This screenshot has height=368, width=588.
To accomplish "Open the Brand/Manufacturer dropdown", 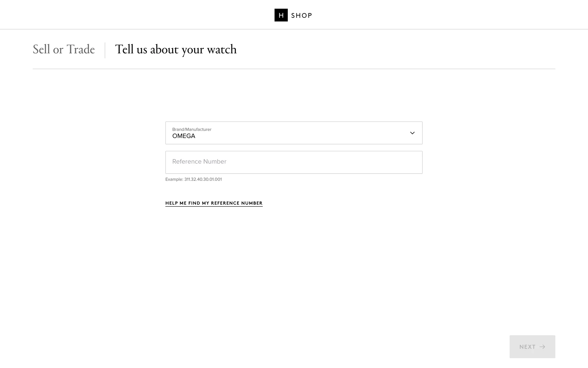I will click(293, 133).
